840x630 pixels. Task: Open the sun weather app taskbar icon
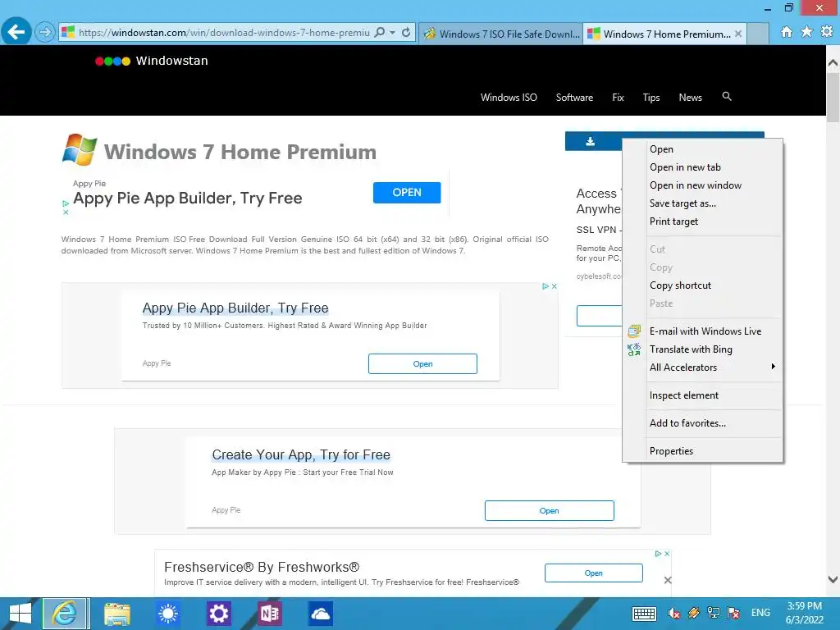tap(167, 614)
